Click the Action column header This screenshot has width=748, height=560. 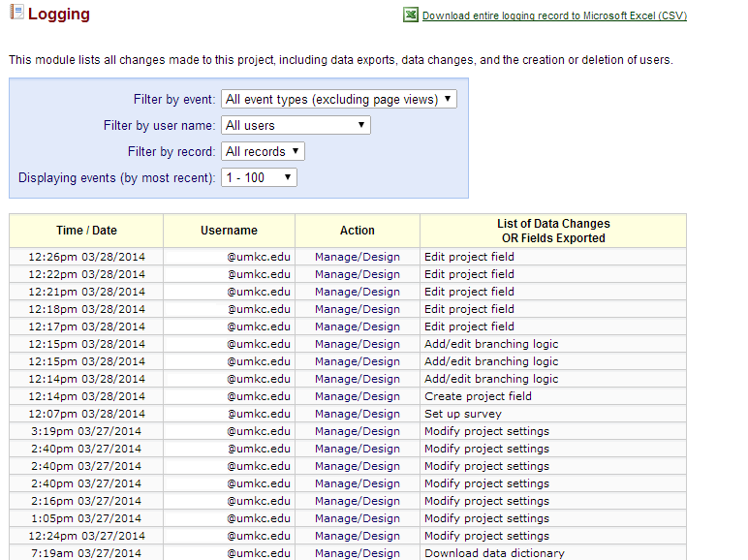[357, 231]
